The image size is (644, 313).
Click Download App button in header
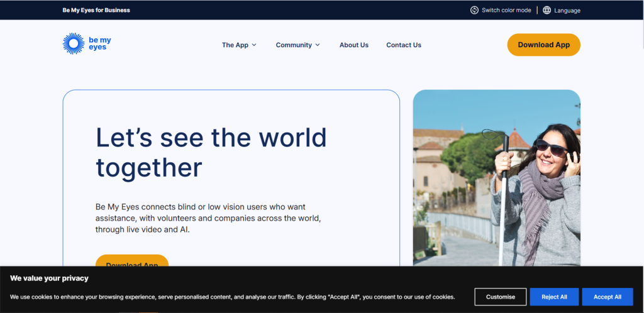[x=544, y=45]
